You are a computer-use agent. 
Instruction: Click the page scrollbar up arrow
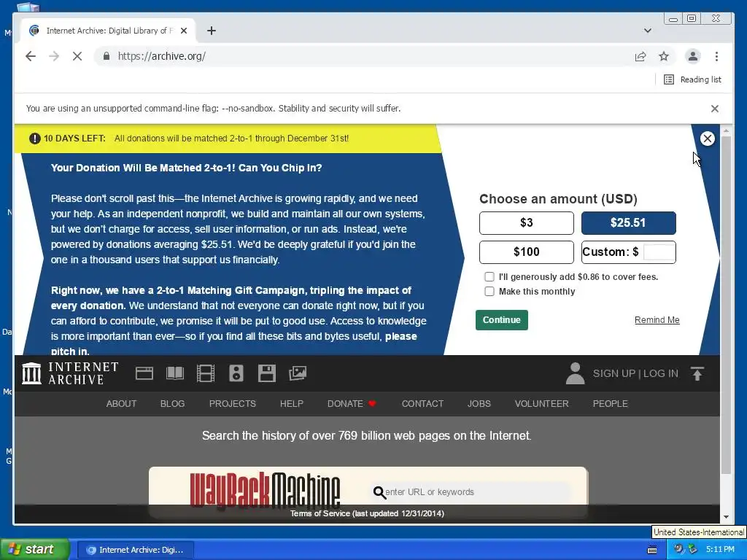point(726,131)
